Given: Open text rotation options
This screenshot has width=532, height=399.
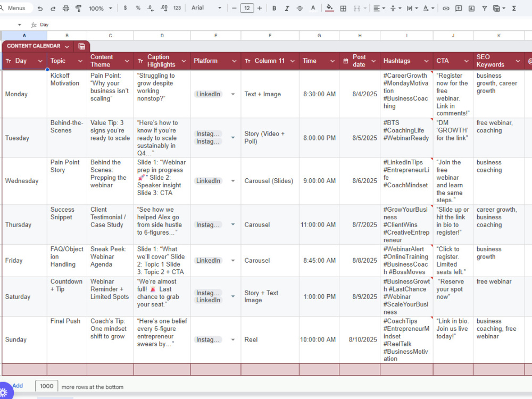Looking at the screenshot, I should [428, 9].
